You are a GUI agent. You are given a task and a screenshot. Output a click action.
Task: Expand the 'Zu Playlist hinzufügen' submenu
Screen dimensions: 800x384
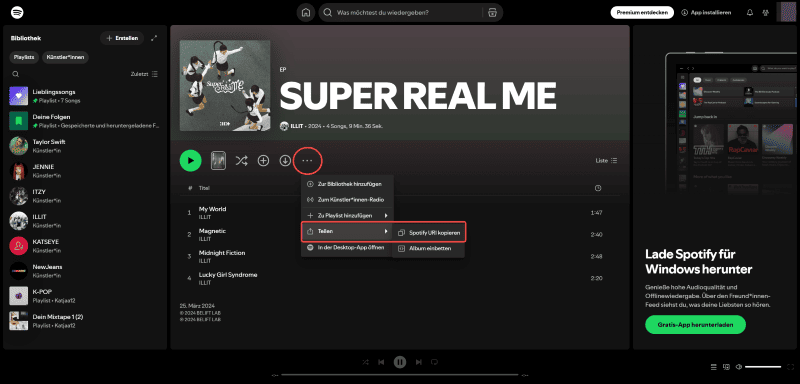[347, 216]
